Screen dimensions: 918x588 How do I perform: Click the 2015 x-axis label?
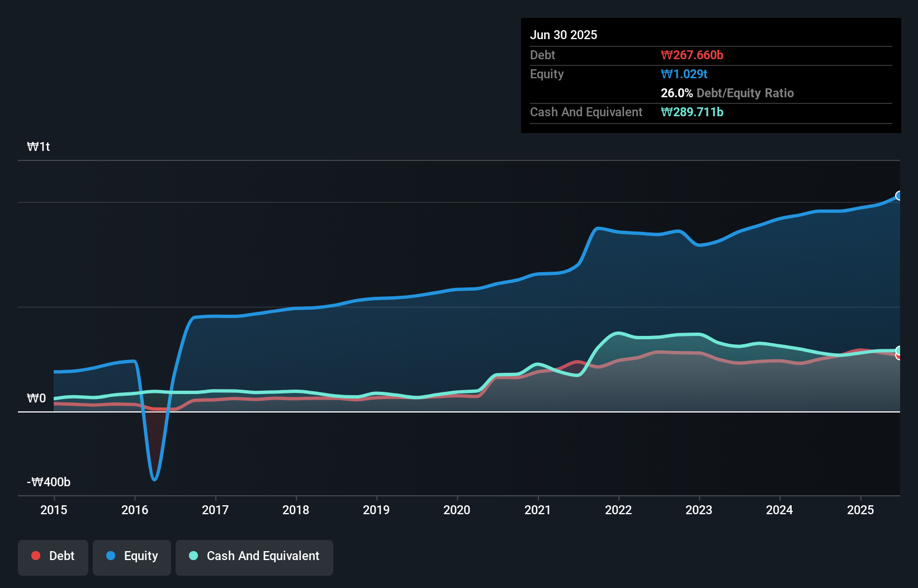point(54,510)
